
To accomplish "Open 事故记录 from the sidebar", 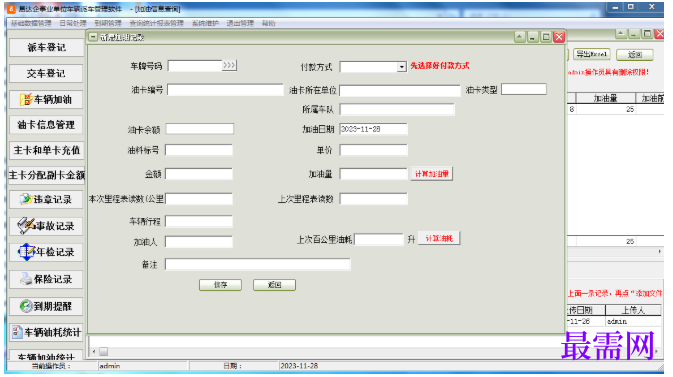I will pos(46,226).
